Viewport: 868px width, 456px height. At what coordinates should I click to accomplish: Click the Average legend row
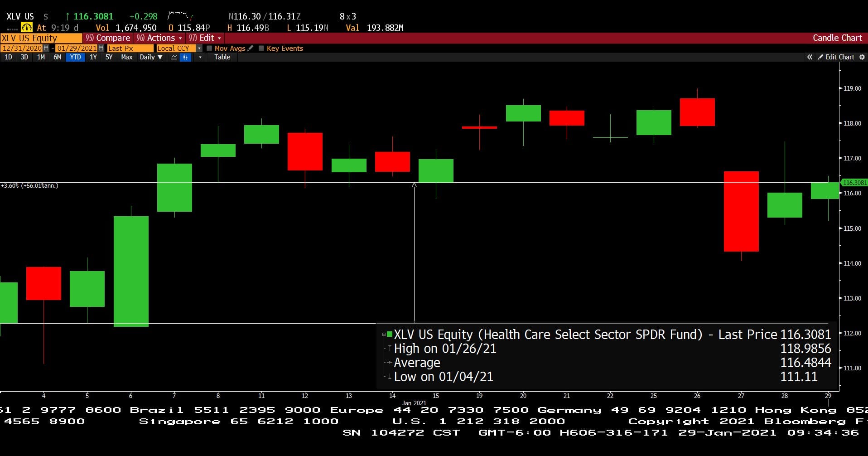tap(417, 363)
